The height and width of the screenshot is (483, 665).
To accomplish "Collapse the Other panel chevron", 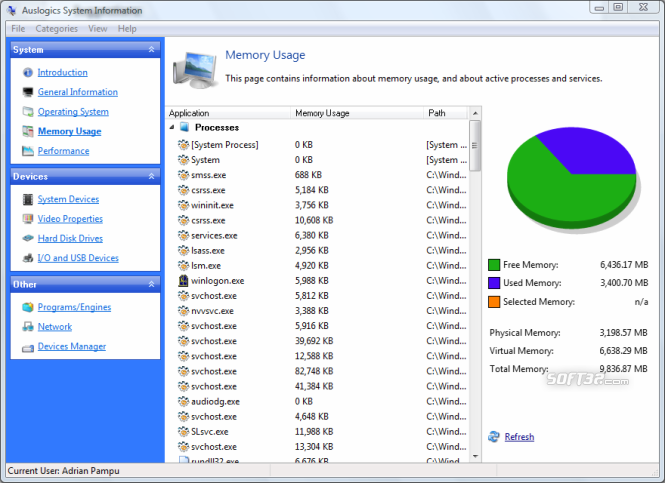I will (x=151, y=284).
